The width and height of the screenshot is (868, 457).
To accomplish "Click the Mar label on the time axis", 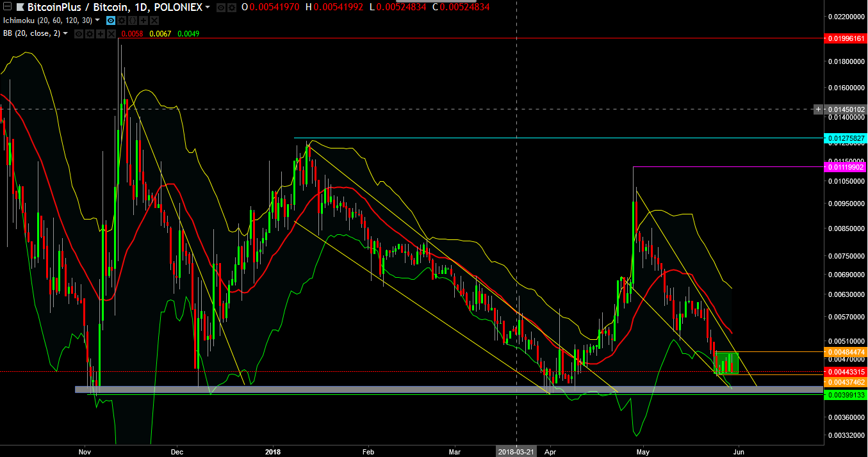I will pos(455,451).
